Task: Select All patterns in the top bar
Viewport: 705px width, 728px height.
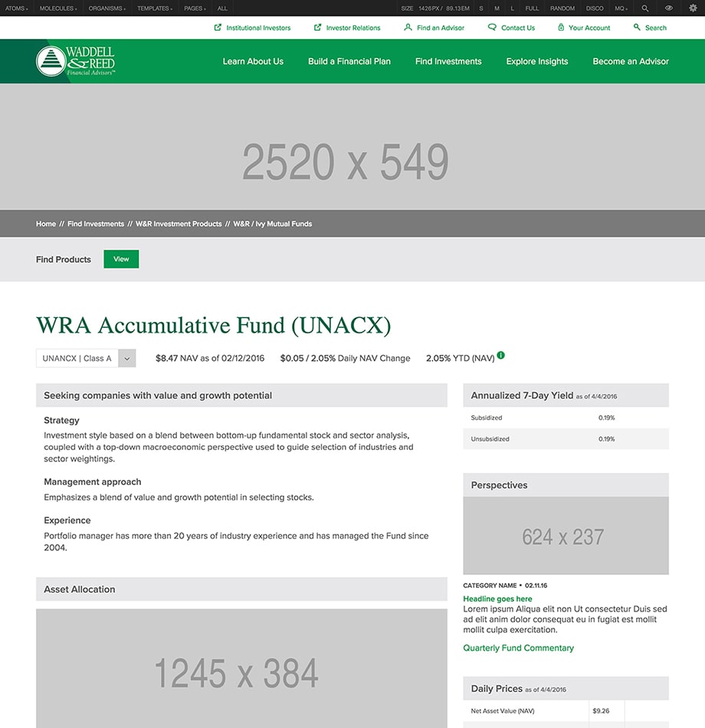Action: tap(222, 8)
